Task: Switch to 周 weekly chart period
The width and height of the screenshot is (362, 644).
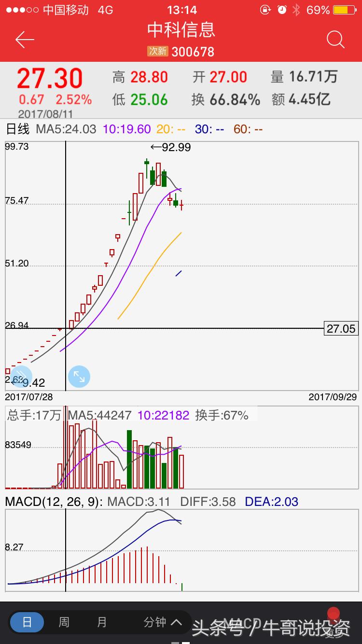Action: click(64, 622)
